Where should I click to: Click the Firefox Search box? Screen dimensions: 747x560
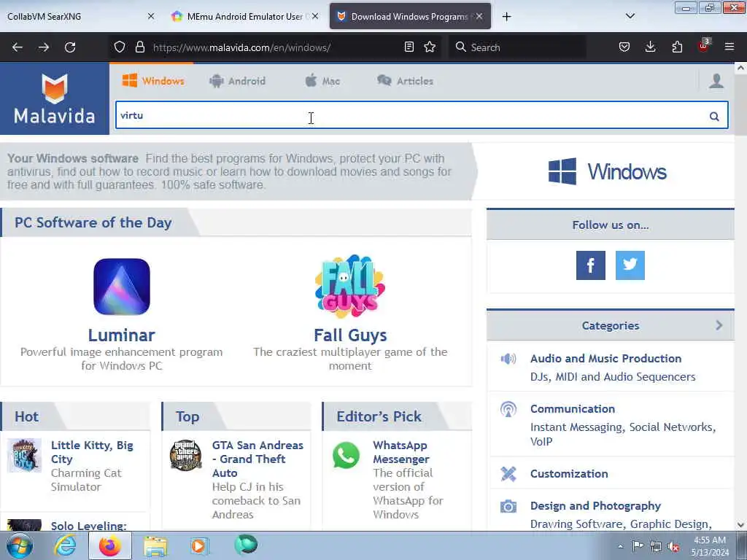pyautogui.click(x=517, y=47)
